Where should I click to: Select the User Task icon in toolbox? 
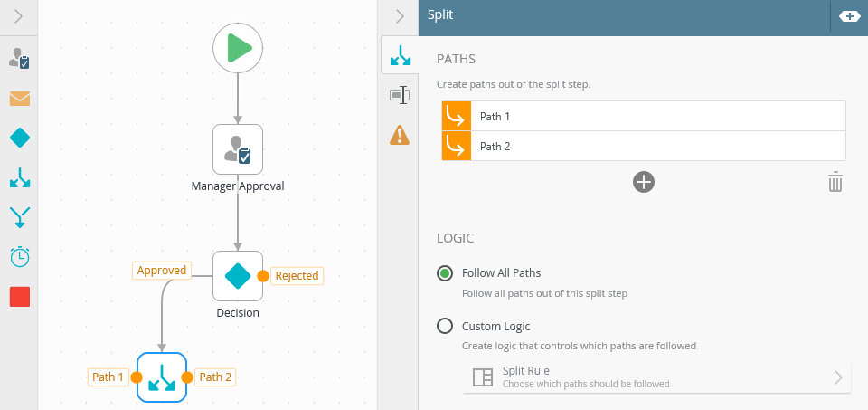19,60
